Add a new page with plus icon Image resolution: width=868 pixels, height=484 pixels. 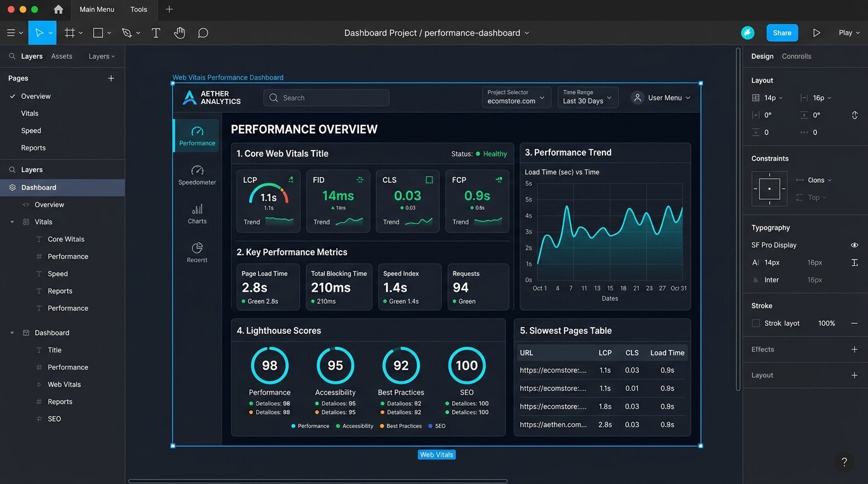111,78
